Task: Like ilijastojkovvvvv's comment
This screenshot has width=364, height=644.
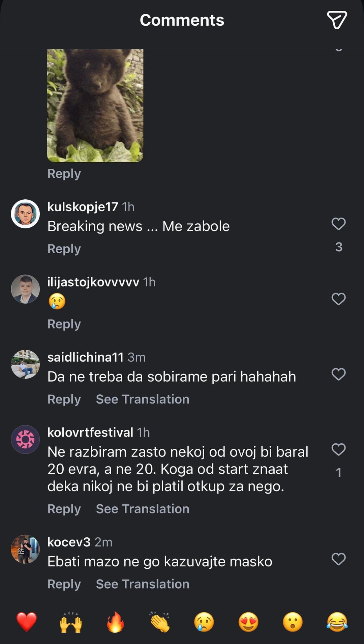Action: click(x=338, y=299)
